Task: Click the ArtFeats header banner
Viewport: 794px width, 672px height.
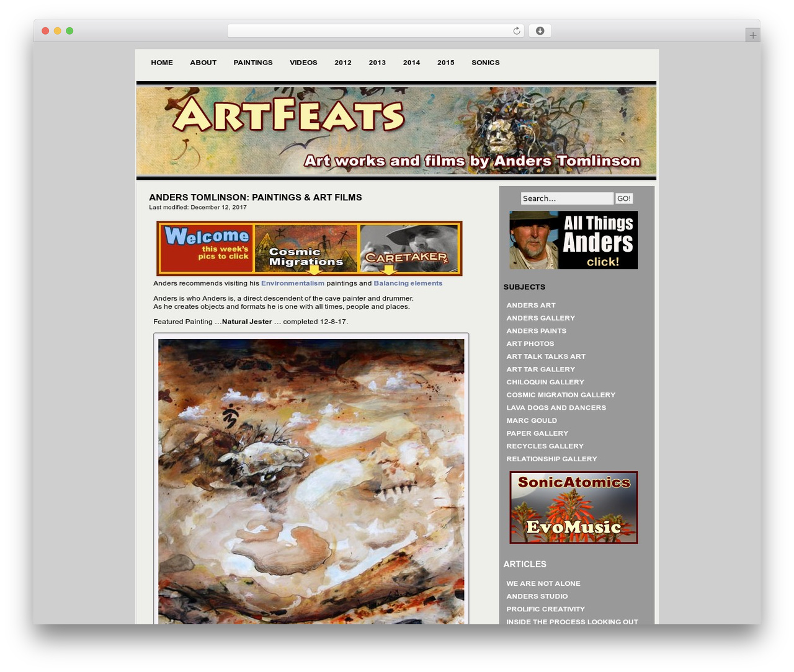Action: pos(396,131)
